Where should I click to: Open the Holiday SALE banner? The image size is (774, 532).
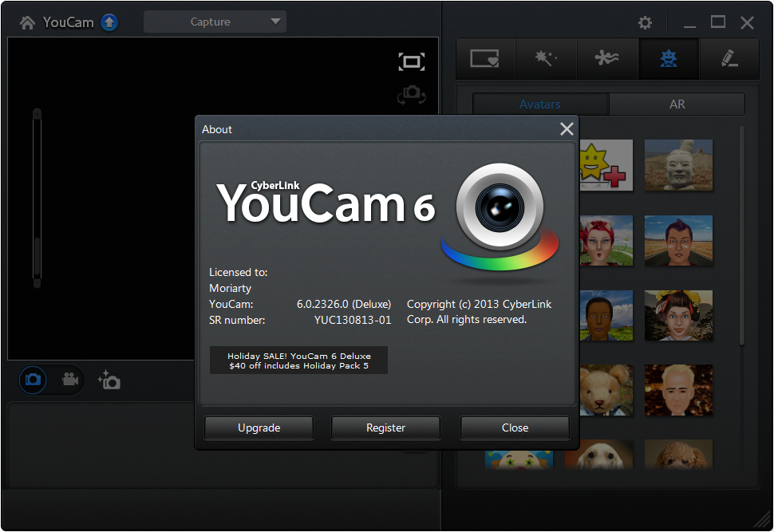coord(298,361)
